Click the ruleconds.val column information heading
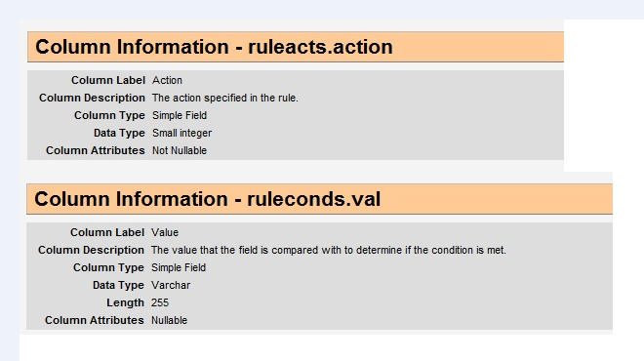This screenshot has height=361, width=644. click(x=208, y=199)
